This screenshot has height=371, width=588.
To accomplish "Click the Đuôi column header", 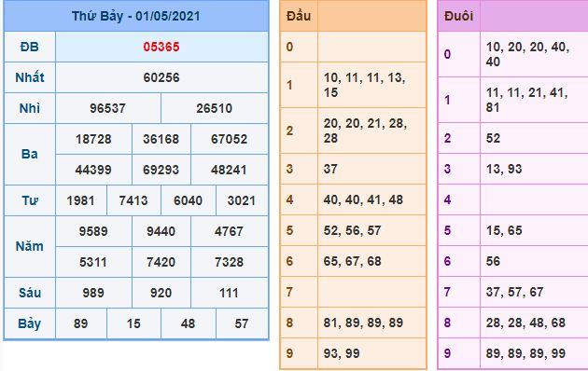I will (458, 16).
